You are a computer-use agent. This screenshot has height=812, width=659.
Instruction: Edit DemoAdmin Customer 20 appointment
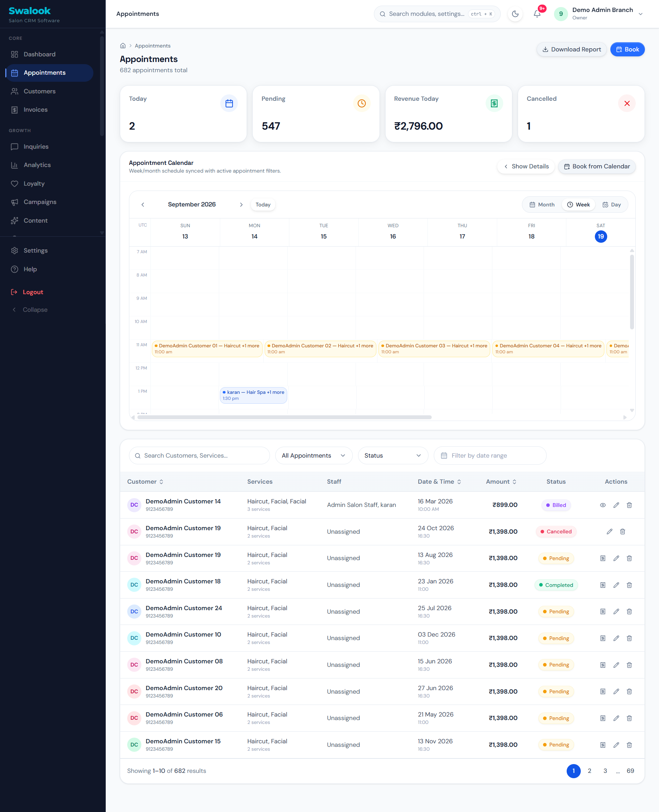click(x=616, y=691)
